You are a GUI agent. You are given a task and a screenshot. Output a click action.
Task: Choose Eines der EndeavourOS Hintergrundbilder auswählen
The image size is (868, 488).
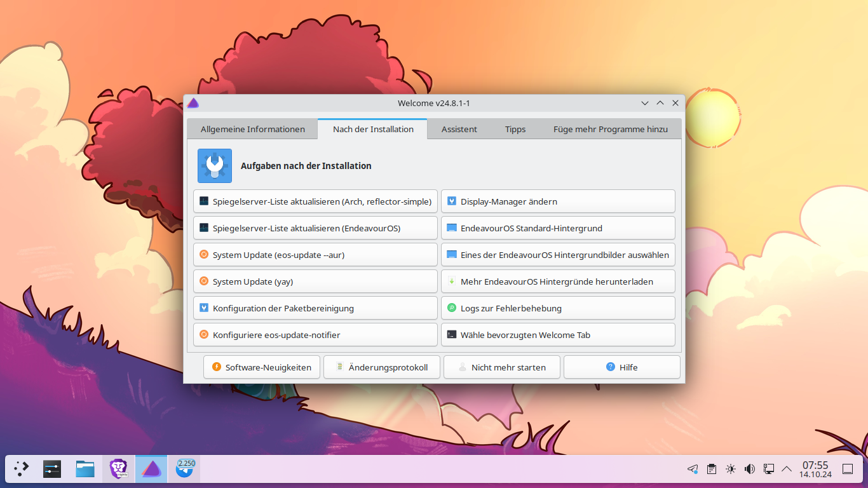[x=558, y=255]
